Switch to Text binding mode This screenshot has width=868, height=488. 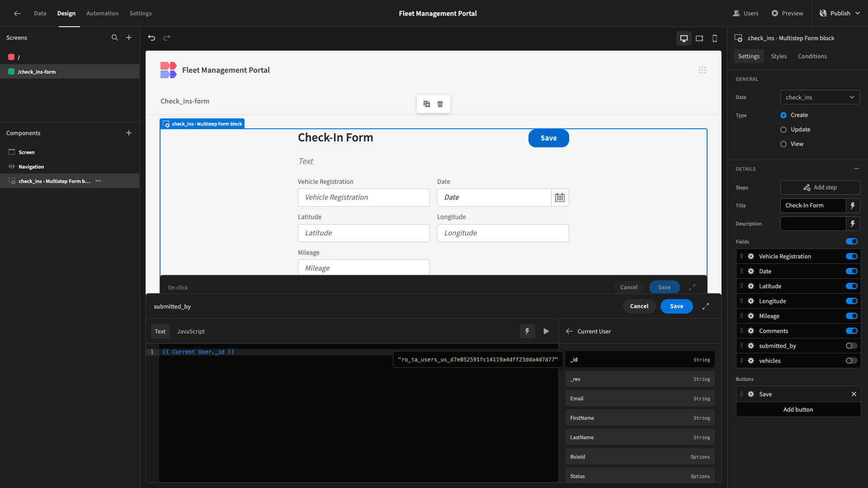pos(160,331)
